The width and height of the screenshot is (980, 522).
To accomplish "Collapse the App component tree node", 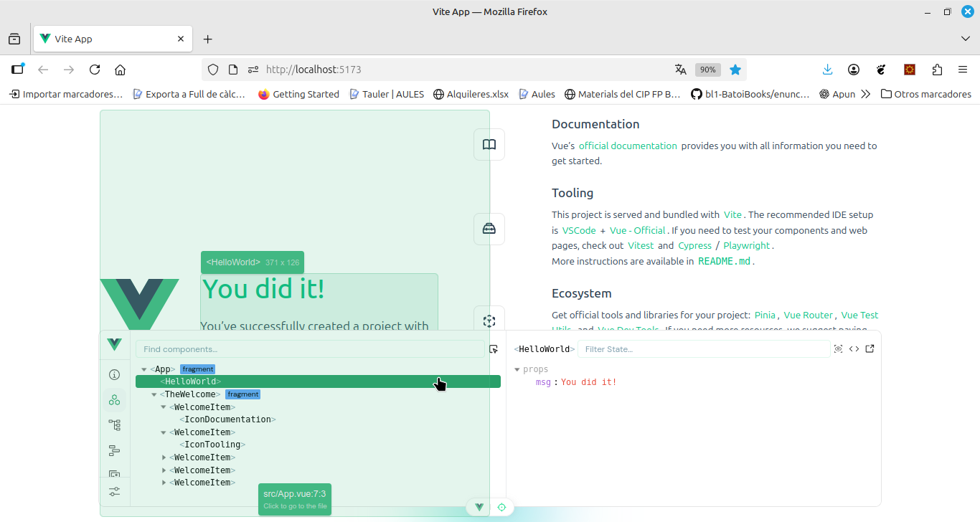I will click(x=143, y=369).
